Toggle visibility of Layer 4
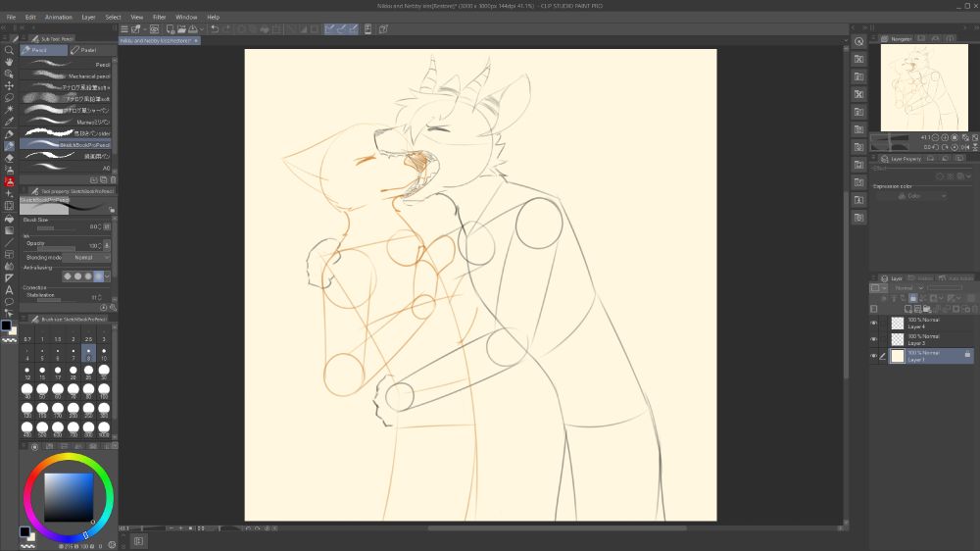980x551 pixels. point(874,323)
